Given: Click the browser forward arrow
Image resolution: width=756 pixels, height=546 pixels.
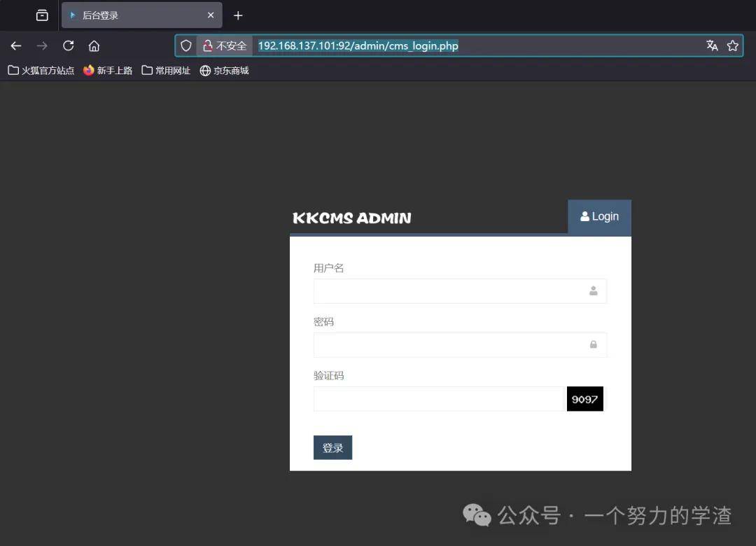Looking at the screenshot, I should (42, 45).
